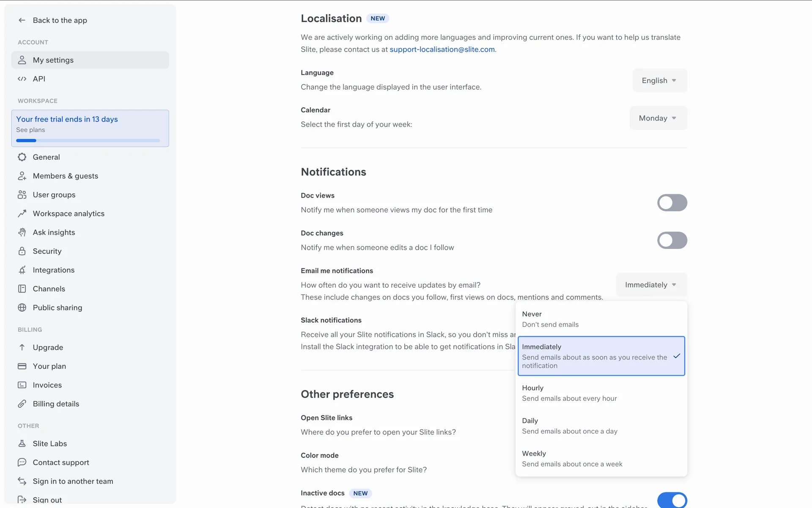Click the Slite Labs flask icon

(22, 444)
